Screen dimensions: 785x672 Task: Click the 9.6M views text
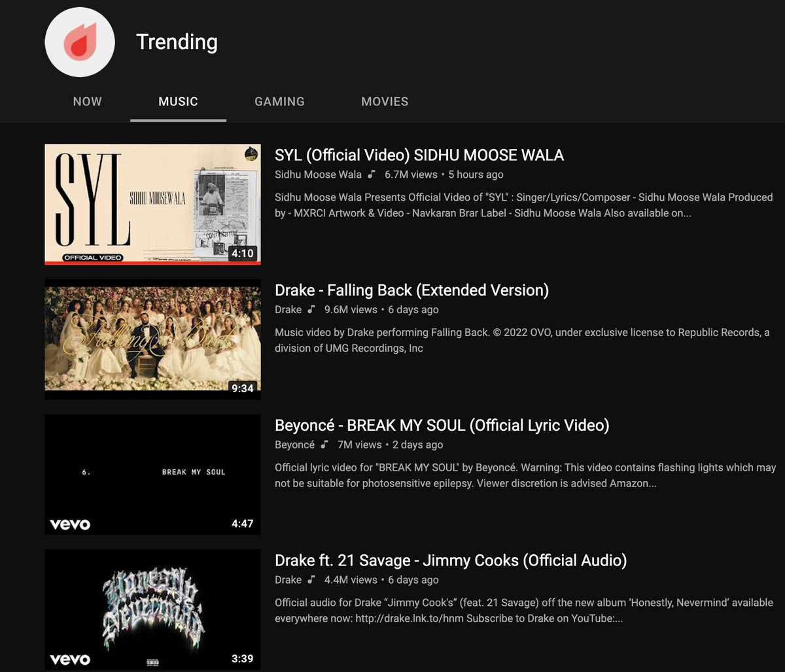[351, 309]
